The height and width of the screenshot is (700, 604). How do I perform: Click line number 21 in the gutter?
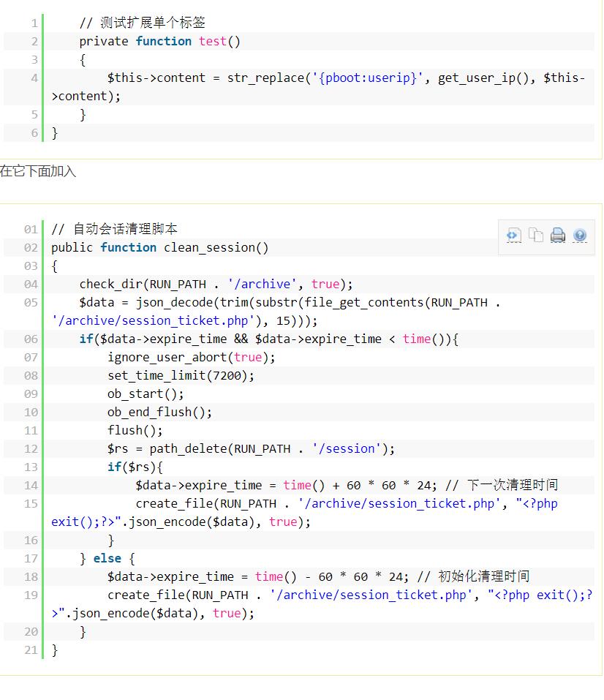point(30,650)
